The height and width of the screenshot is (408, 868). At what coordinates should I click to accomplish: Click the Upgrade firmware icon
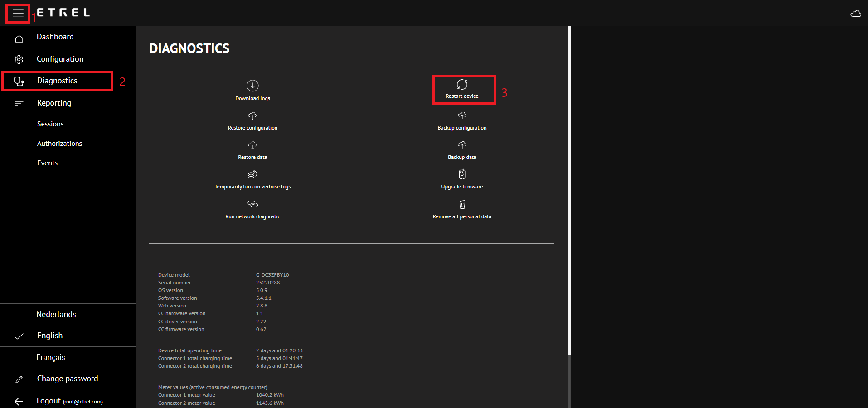click(462, 174)
